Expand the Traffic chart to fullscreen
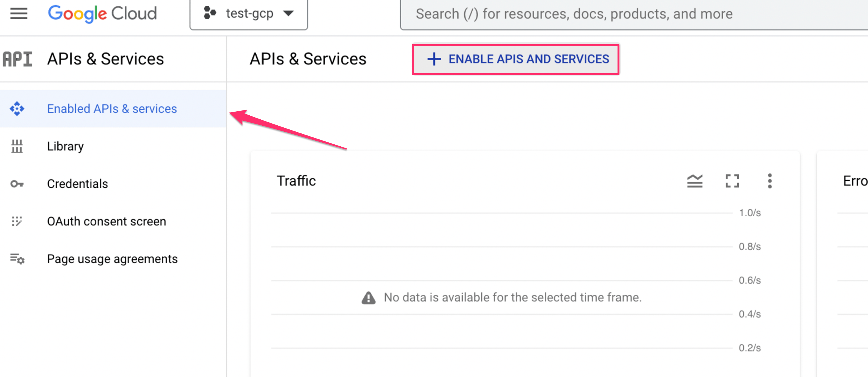This screenshot has width=868, height=377. coord(732,181)
